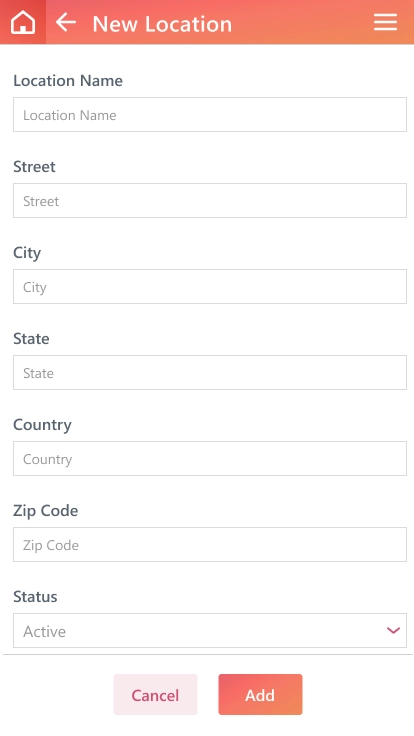Activate the State input box

pos(210,372)
